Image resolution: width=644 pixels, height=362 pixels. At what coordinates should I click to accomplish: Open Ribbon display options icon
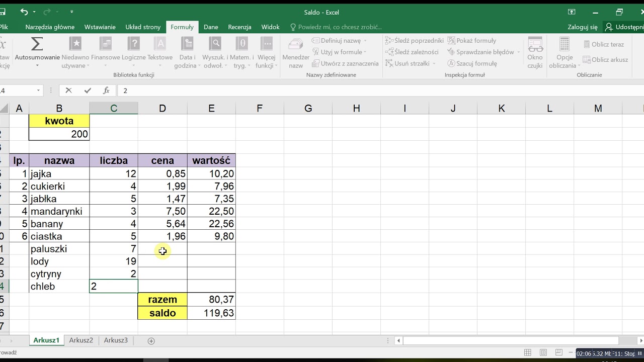[x=572, y=12]
